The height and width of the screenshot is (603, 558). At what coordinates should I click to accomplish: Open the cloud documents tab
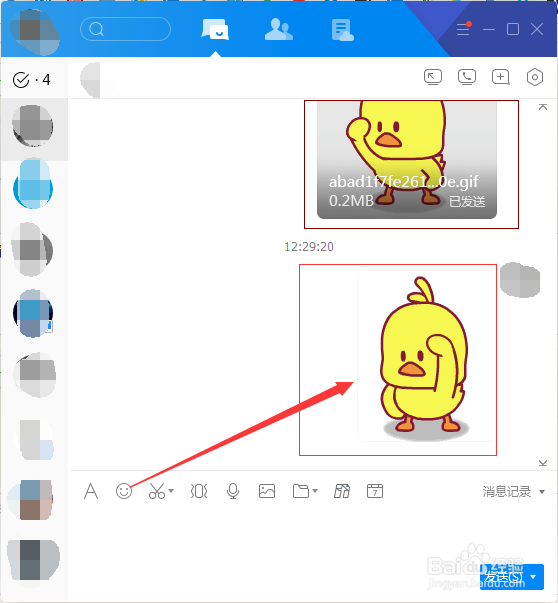tap(342, 30)
